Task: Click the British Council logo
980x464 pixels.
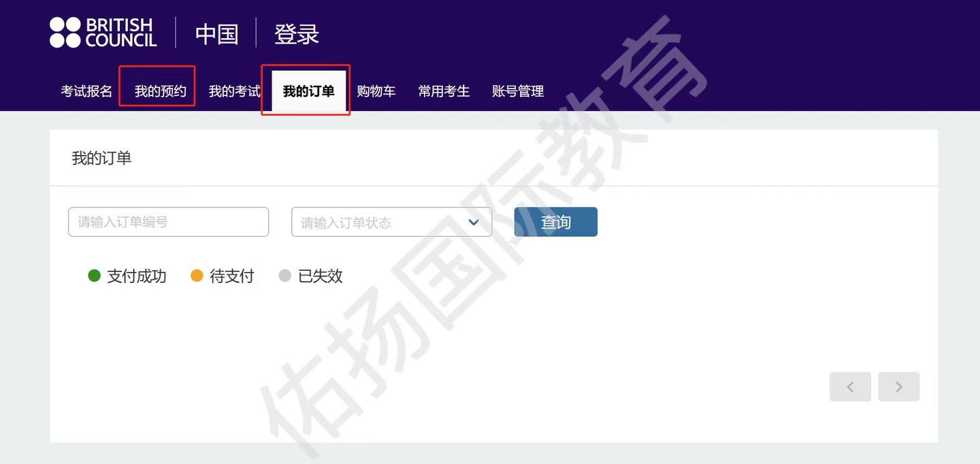Action: [103, 33]
